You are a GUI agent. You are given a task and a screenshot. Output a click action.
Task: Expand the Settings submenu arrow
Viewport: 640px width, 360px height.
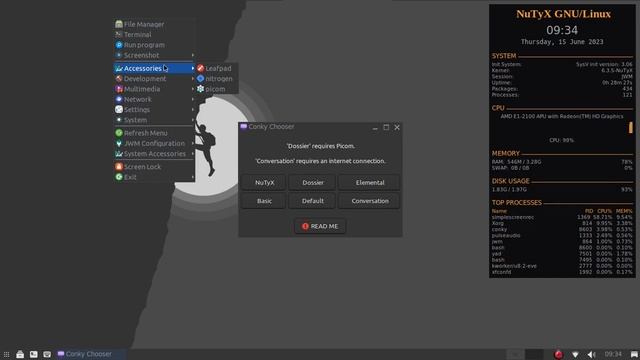tap(193, 109)
